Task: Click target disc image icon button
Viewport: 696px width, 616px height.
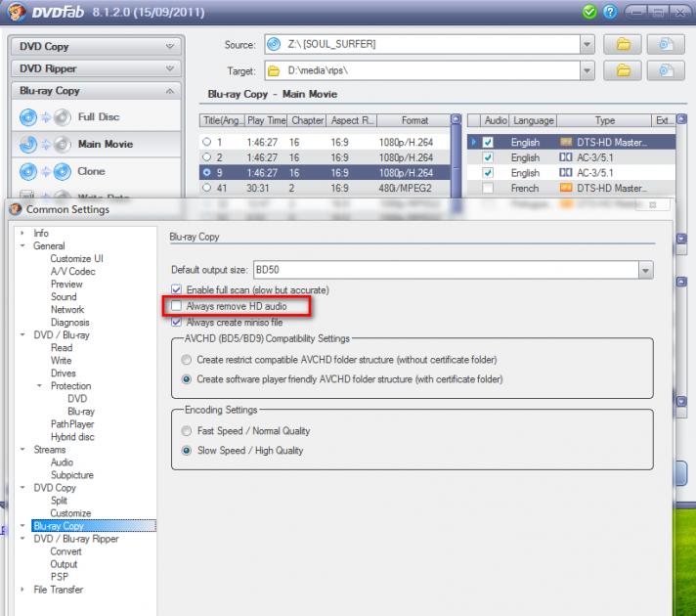Action: (666, 70)
